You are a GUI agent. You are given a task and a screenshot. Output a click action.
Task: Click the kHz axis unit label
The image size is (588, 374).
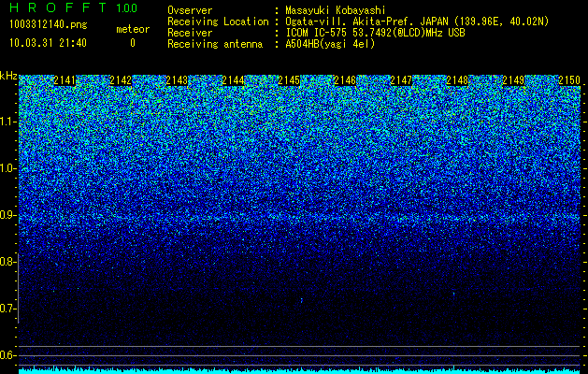pyautogui.click(x=8, y=76)
